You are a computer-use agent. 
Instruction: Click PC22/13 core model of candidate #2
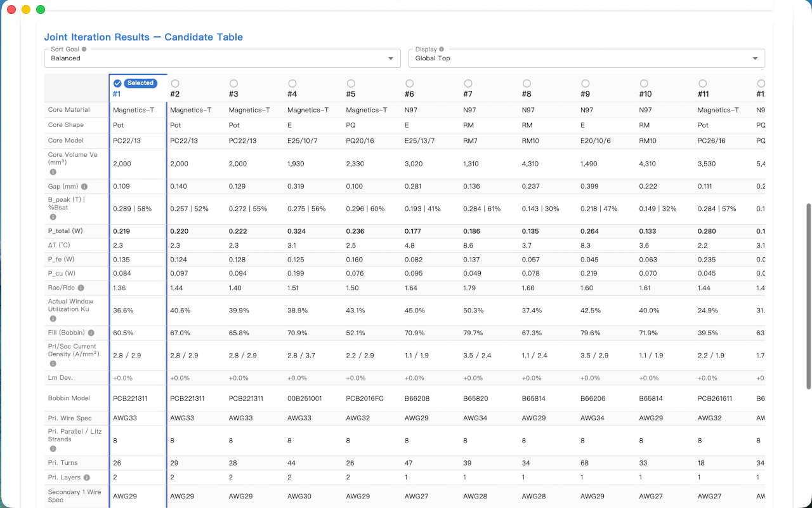[183, 140]
